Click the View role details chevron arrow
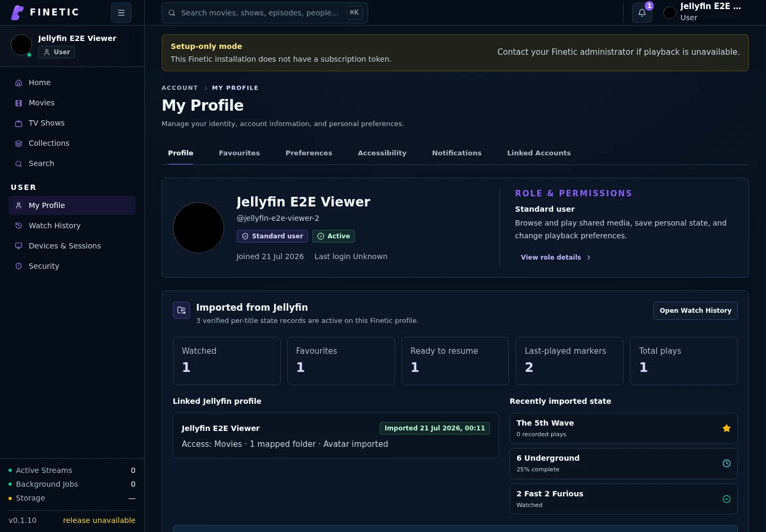Image resolution: width=766 pixels, height=532 pixels. point(589,257)
